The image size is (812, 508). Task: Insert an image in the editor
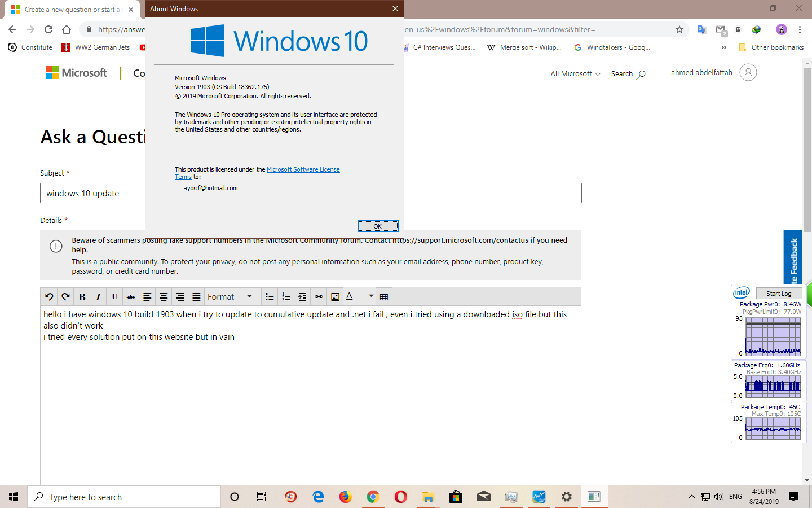pos(335,297)
